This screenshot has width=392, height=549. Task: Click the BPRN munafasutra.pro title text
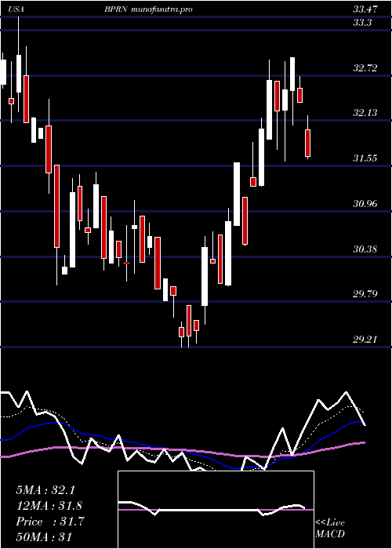(x=148, y=9)
